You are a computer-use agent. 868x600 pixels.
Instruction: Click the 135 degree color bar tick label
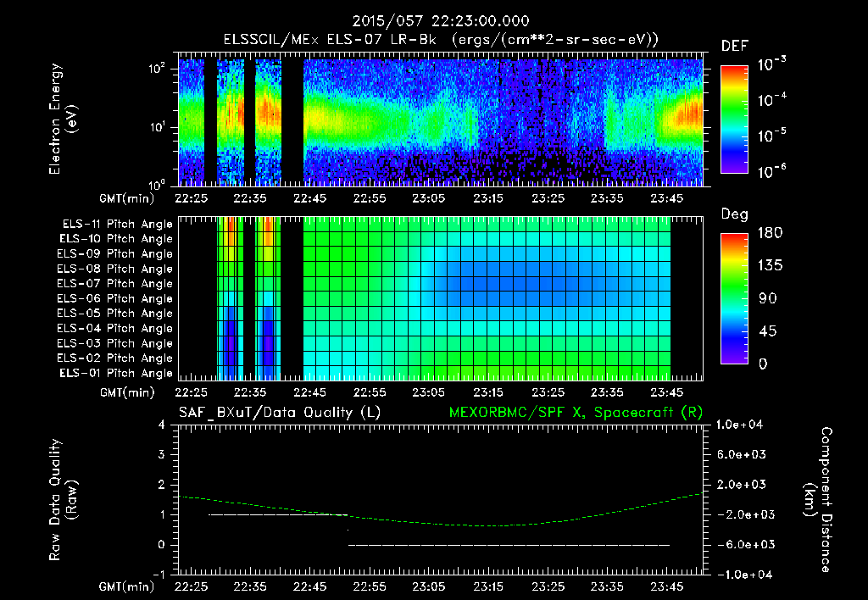[770, 266]
